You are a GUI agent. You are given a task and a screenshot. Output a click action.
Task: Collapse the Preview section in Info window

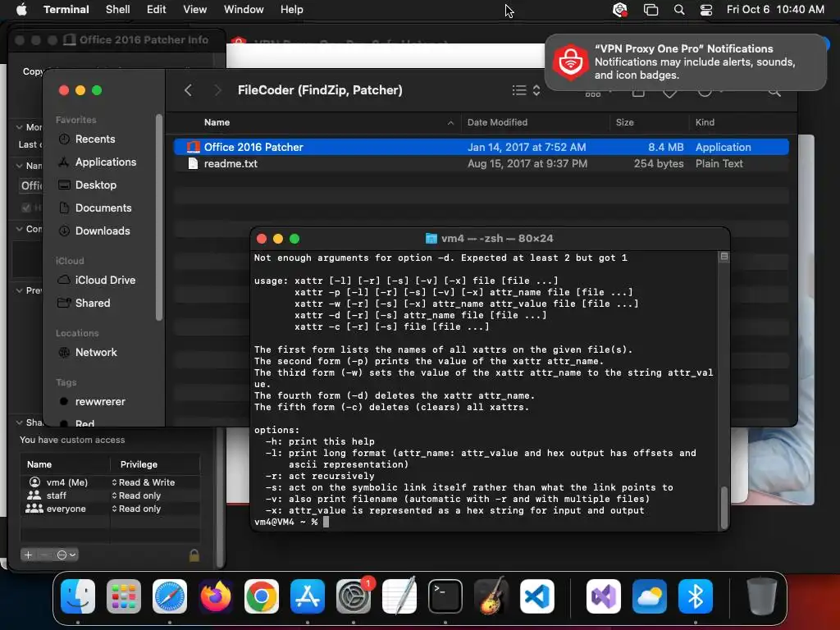20,290
